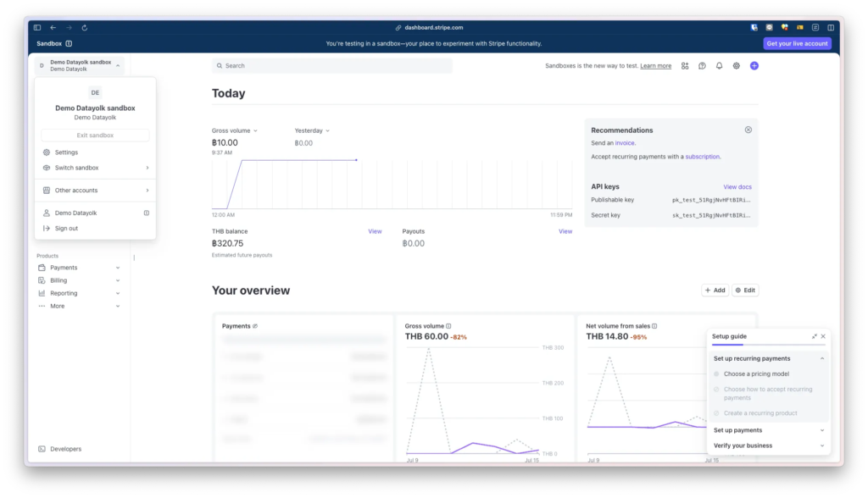Dismiss the Recommendations panel
This screenshot has height=498, width=868.
(748, 130)
